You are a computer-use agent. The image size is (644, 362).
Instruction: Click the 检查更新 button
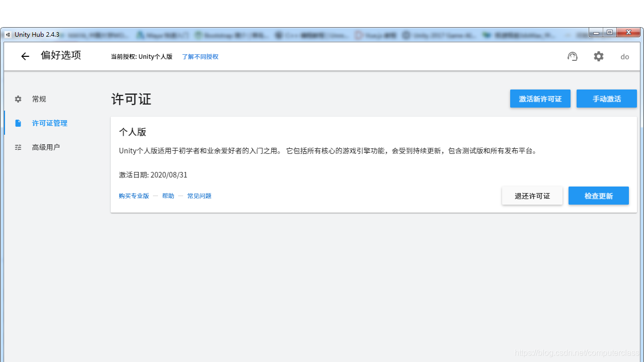point(599,196)
